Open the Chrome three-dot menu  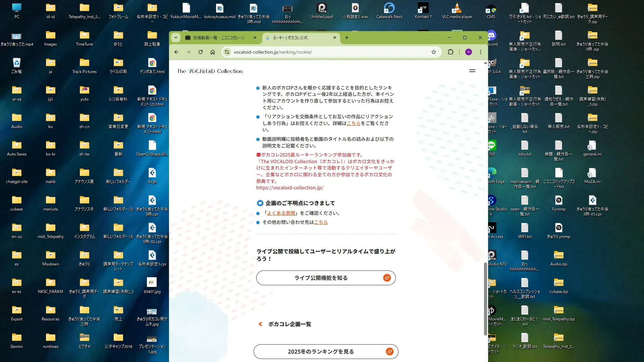pos(480,52)
